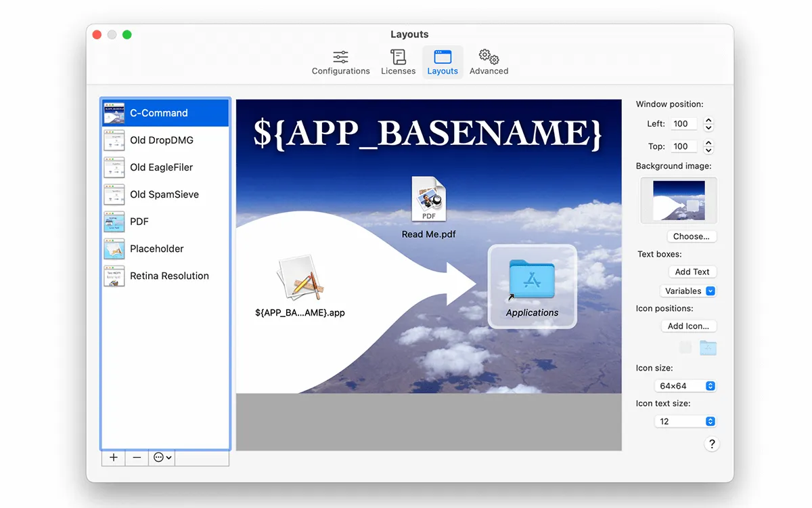
Task: Open the Icon size 64×64 dropdown
Action: (x=685, y=386)
